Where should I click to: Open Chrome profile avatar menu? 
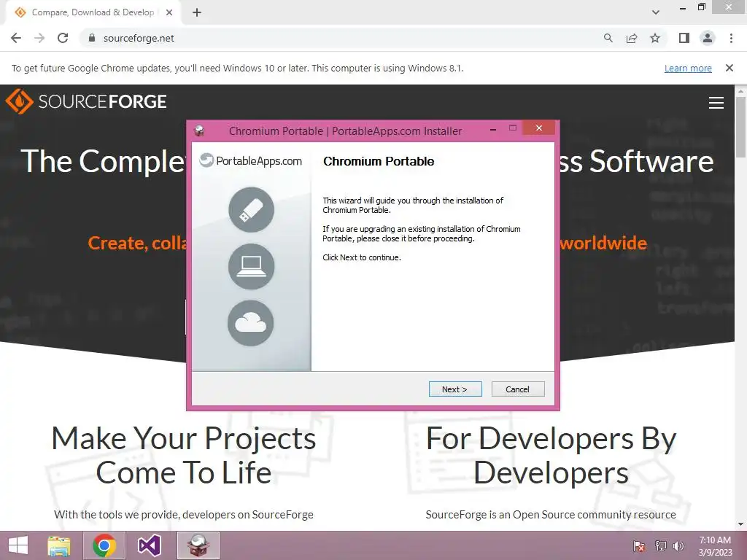pyautogui.click(x=708, y=38)
